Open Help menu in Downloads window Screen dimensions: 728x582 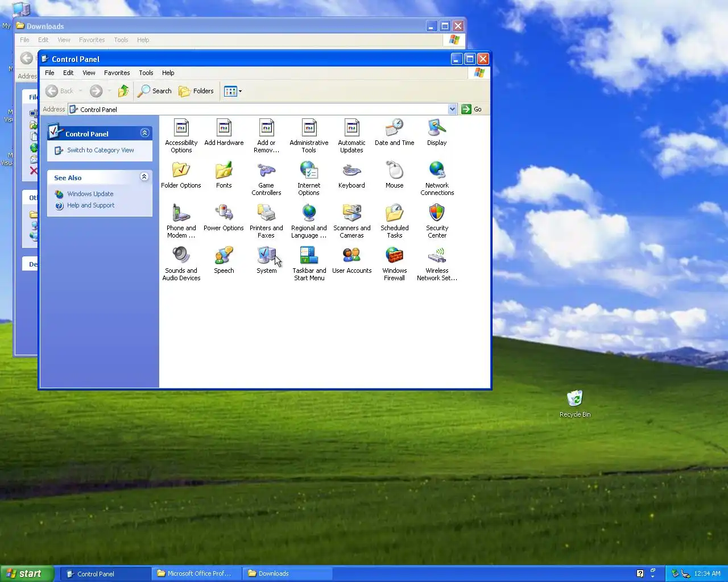(143, 40)
